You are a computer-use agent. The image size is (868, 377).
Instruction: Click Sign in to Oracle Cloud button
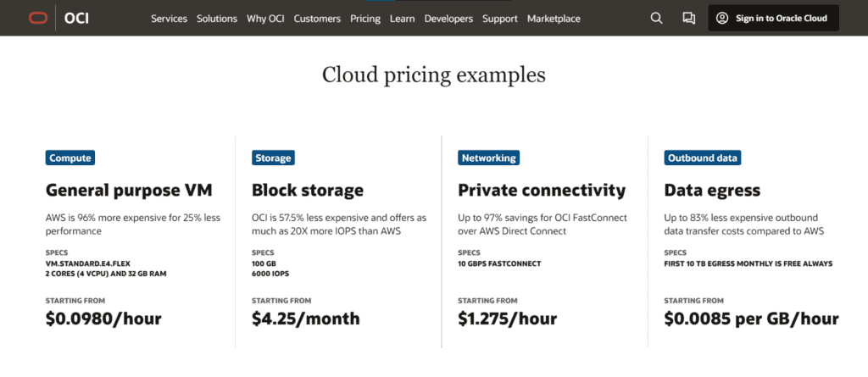(x=773, y=19)
